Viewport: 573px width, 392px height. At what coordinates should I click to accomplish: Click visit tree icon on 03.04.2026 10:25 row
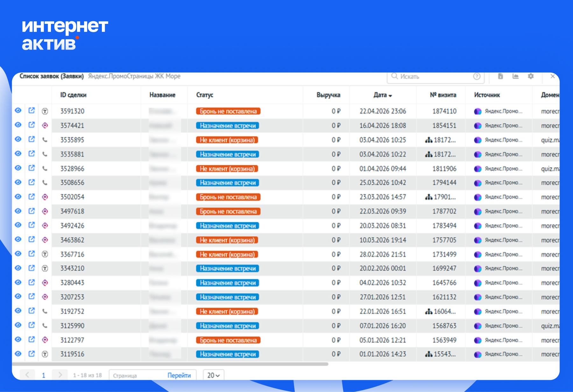(x=429, y=140)
